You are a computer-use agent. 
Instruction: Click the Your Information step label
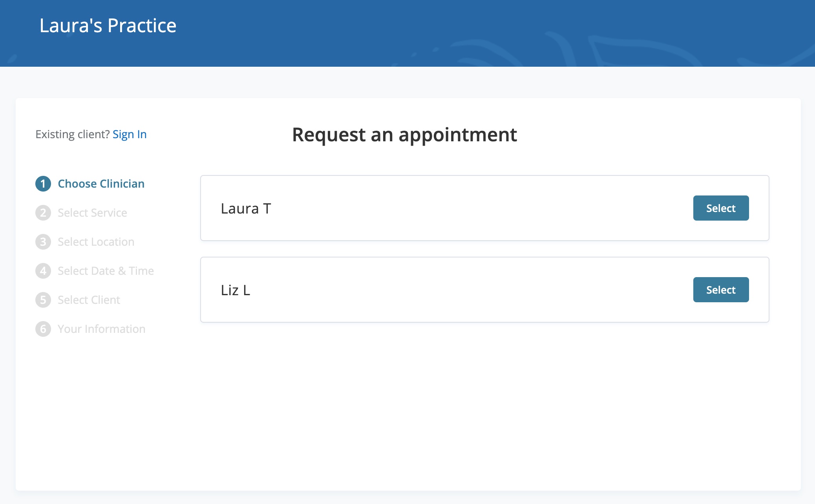(101, 329)
